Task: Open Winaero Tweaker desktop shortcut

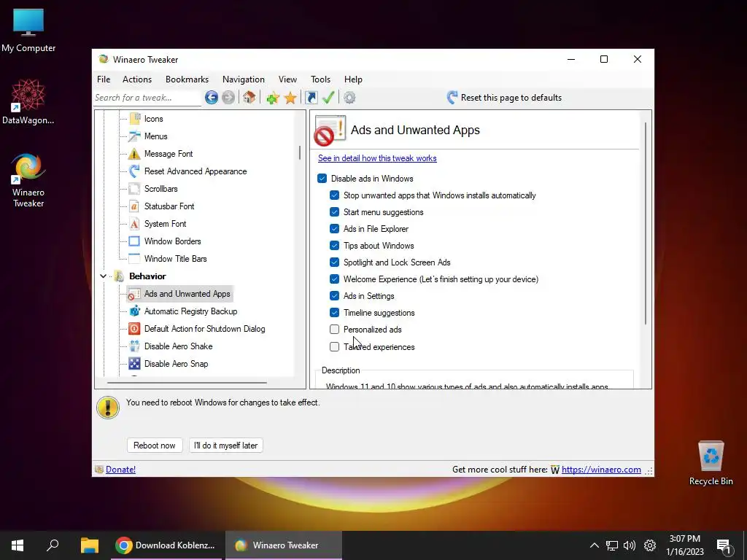Action: click(28, 180)
